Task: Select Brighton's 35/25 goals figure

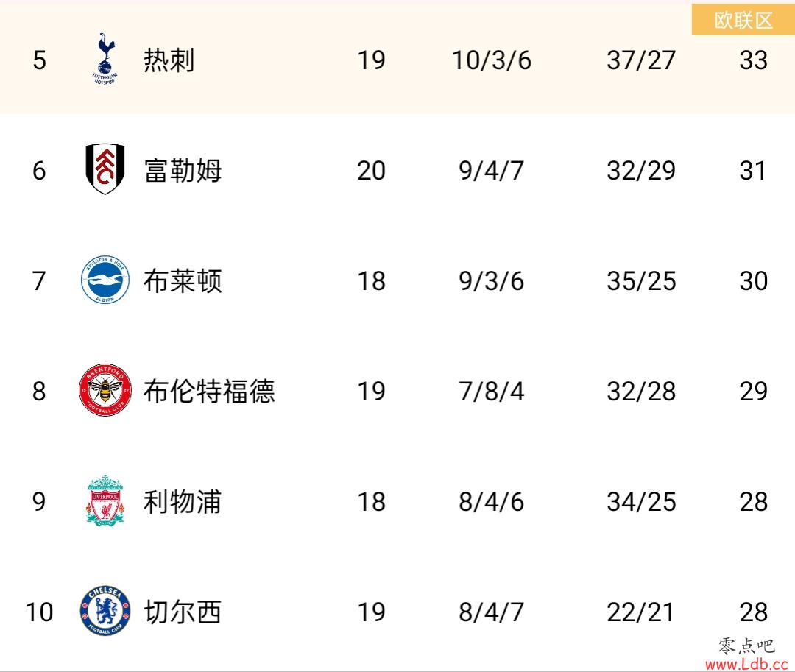Action: tap(641, 280)
